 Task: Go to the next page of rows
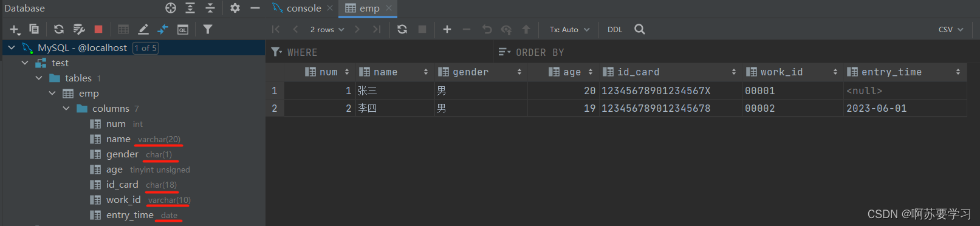point(357,29)
